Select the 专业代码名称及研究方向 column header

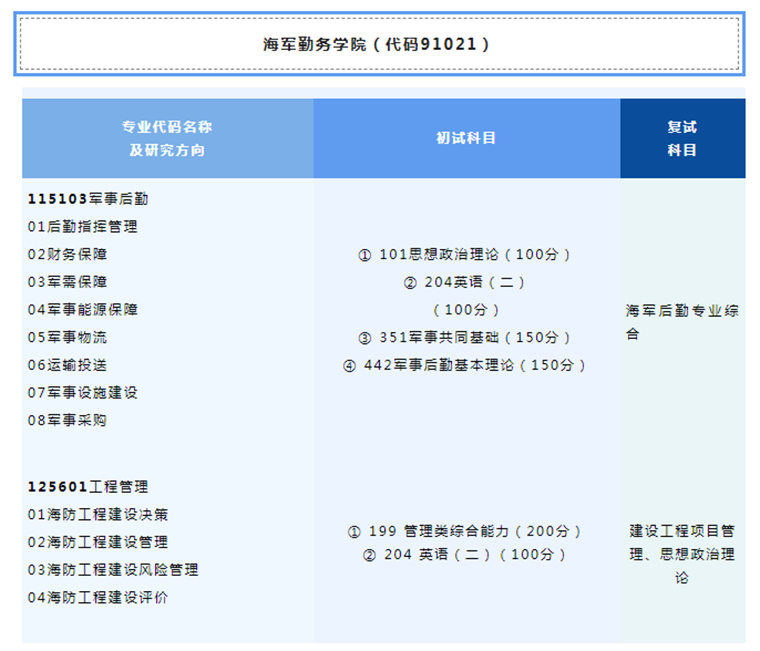167,138
